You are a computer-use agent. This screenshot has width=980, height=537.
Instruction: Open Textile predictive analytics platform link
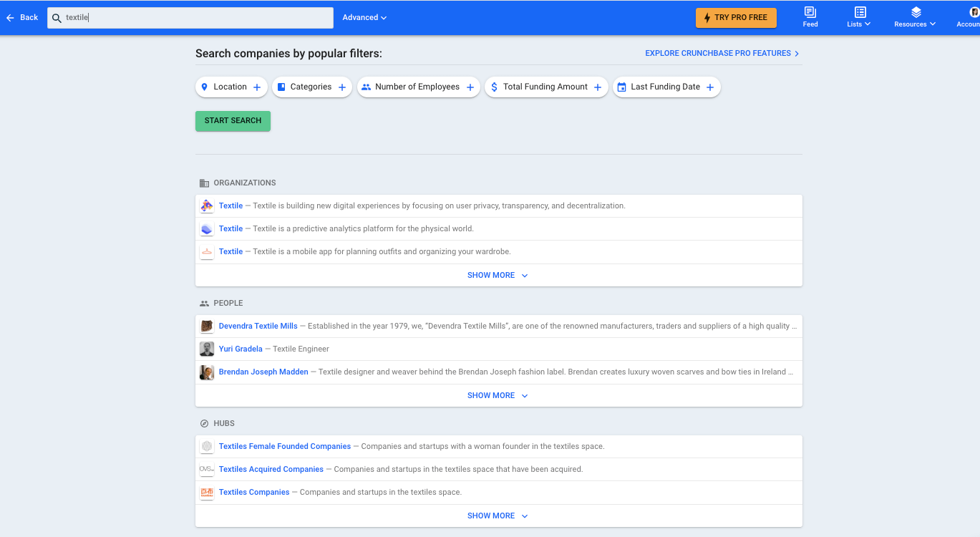[x=231, y=228]
